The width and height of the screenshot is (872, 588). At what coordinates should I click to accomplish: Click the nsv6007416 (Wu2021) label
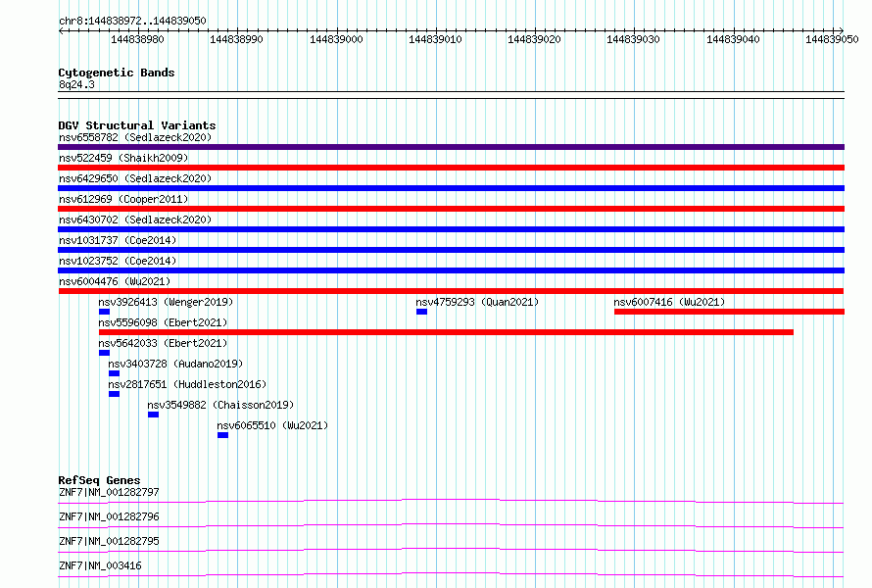[669, 302]
